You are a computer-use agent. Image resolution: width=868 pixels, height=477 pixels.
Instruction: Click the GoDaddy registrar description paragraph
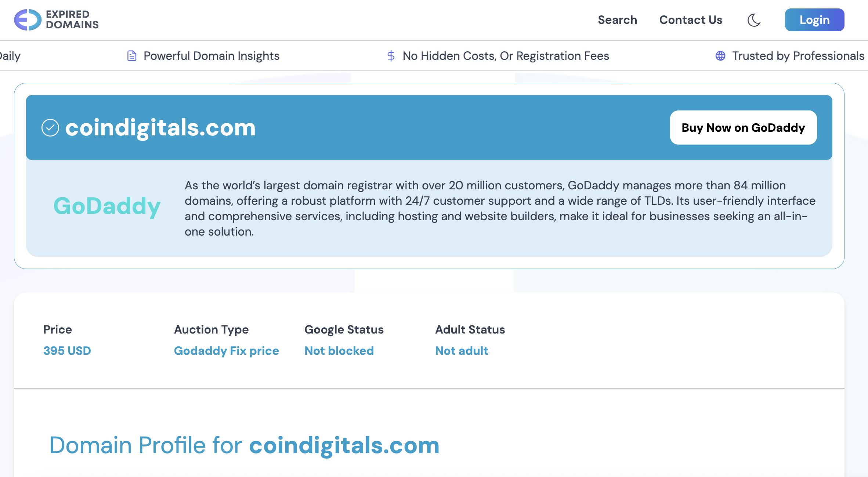click(499, 208)
